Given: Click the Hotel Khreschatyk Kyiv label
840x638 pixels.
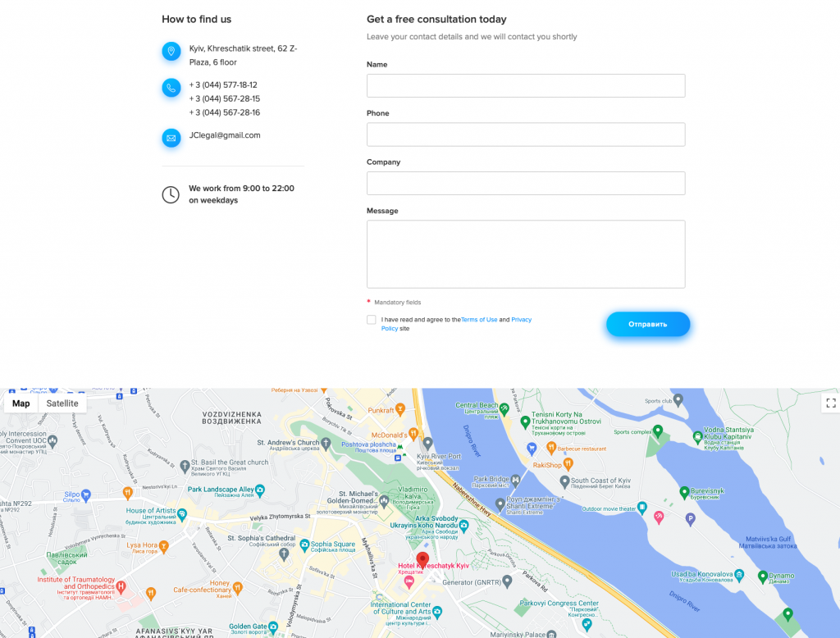Looking at the screenshot, I should coord(433,566).
